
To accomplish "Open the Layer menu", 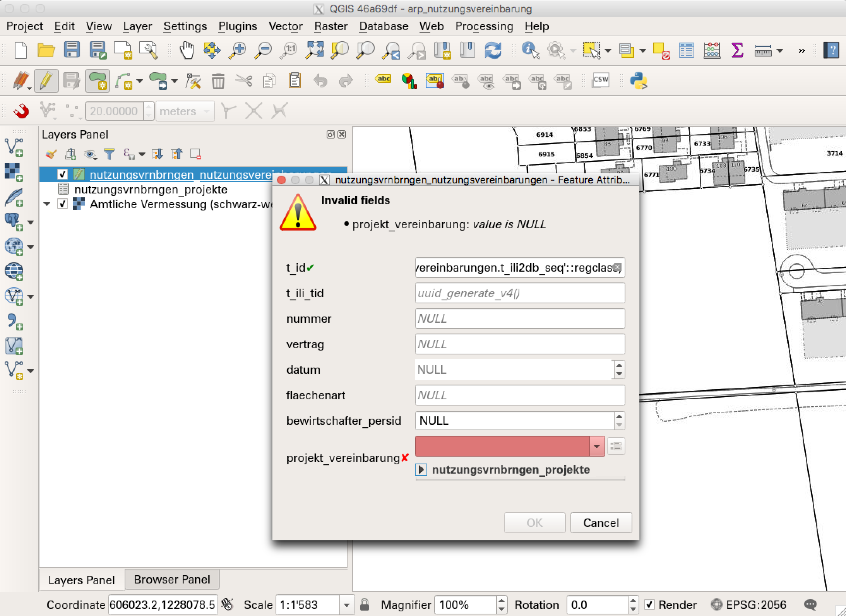I will [x=137, y=26].
